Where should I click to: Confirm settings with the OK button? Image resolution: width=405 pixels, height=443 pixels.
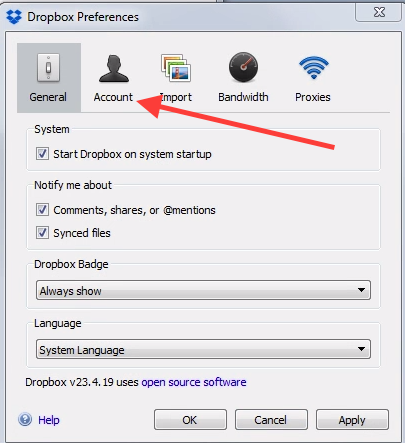pyautogui.click(x=190, y=420)
